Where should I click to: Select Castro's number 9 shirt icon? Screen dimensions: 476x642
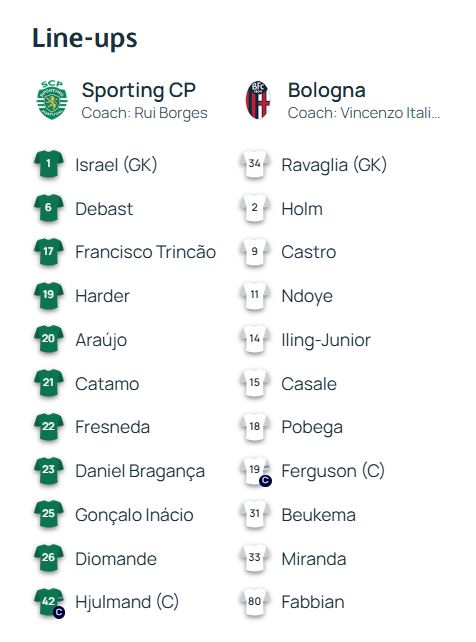coord(255,252)
